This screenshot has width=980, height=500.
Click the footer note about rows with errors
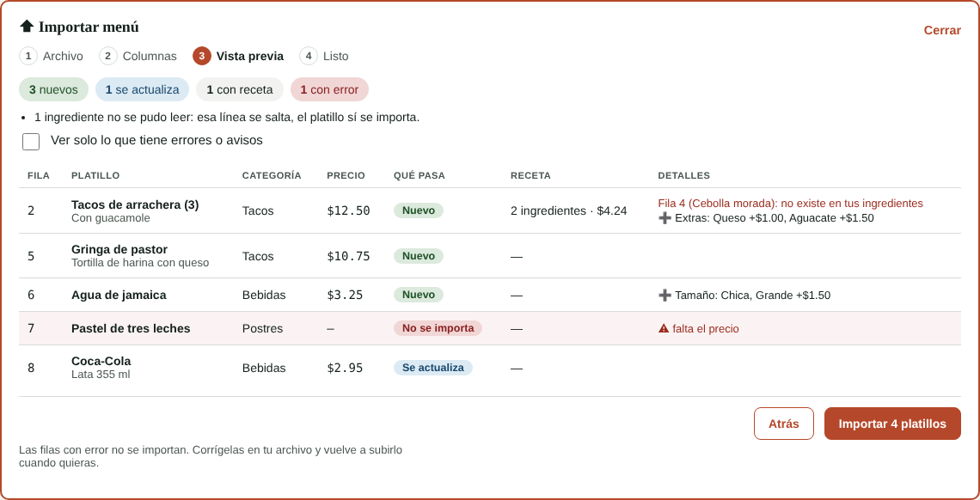[x=211, y=456]
